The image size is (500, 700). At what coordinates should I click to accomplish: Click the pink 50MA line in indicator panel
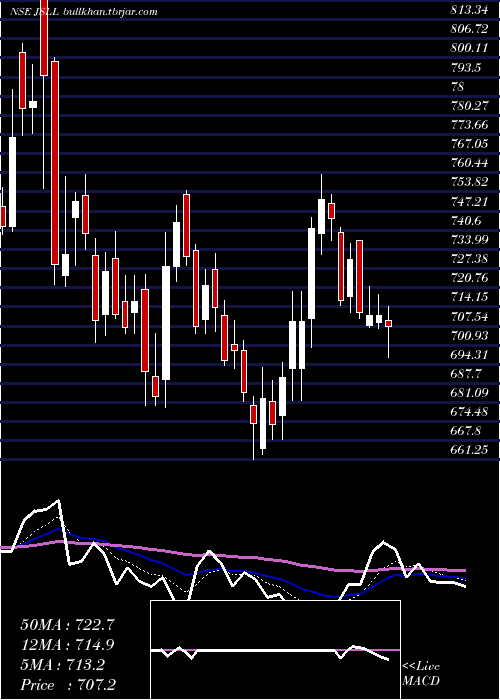pos(232,556)
